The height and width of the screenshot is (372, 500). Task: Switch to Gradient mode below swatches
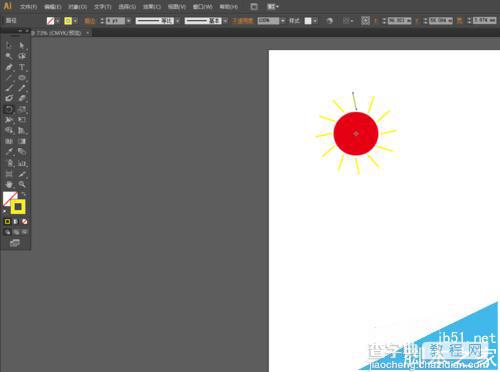pyautogui.click(x=16, y=221)
